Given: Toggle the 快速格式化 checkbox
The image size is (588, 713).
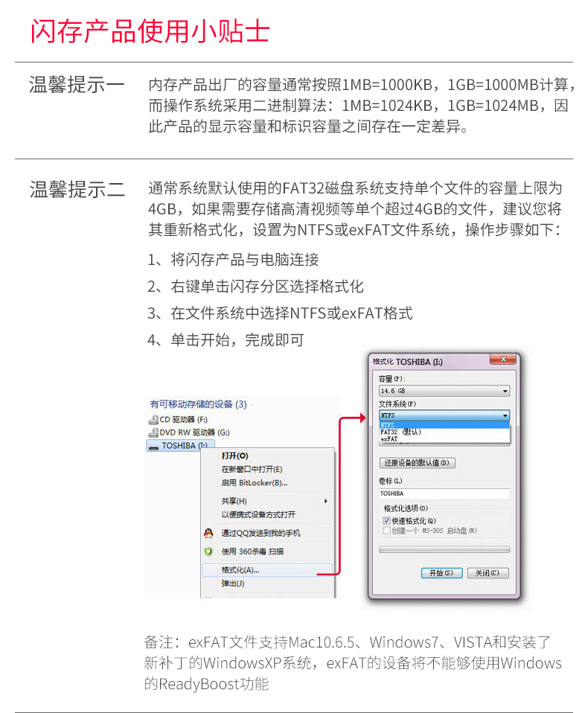Looking at the screenshot, I should (x=386, y=521).
